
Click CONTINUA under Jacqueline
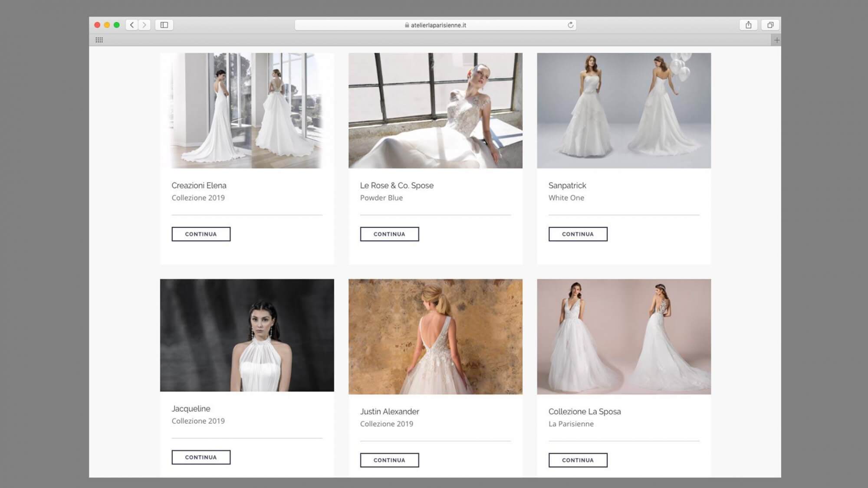201,457
